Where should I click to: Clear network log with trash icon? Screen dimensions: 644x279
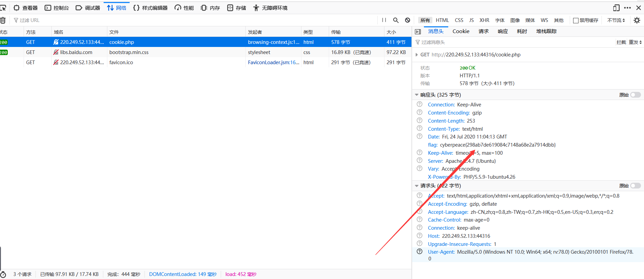tap(3, 20)
